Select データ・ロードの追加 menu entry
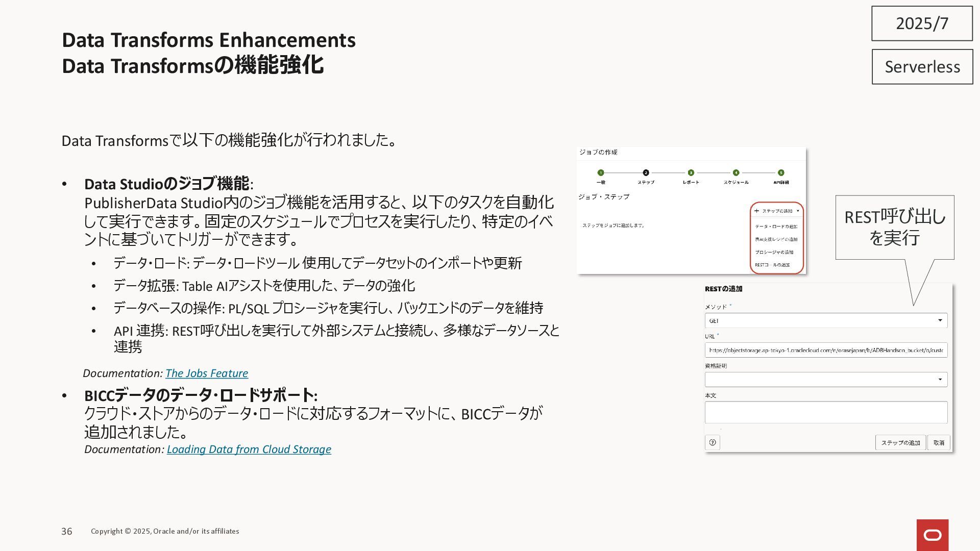 (x=776, y=227)
